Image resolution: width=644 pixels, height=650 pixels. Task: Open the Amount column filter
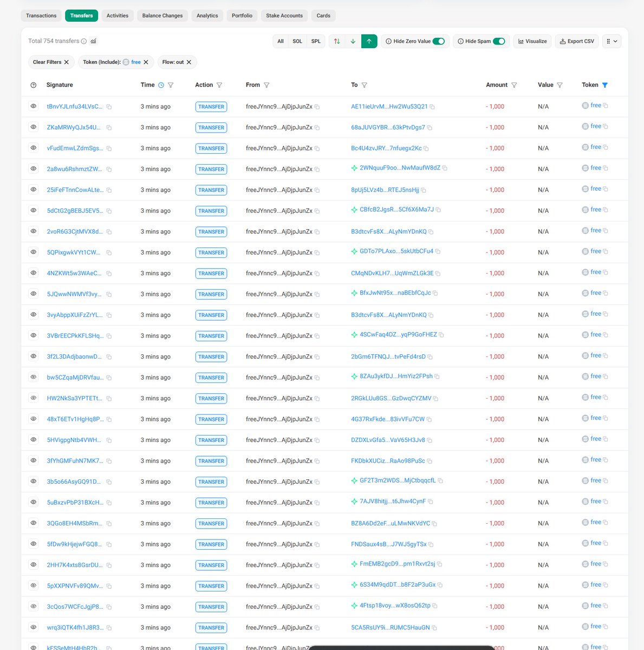click(514, 85)
